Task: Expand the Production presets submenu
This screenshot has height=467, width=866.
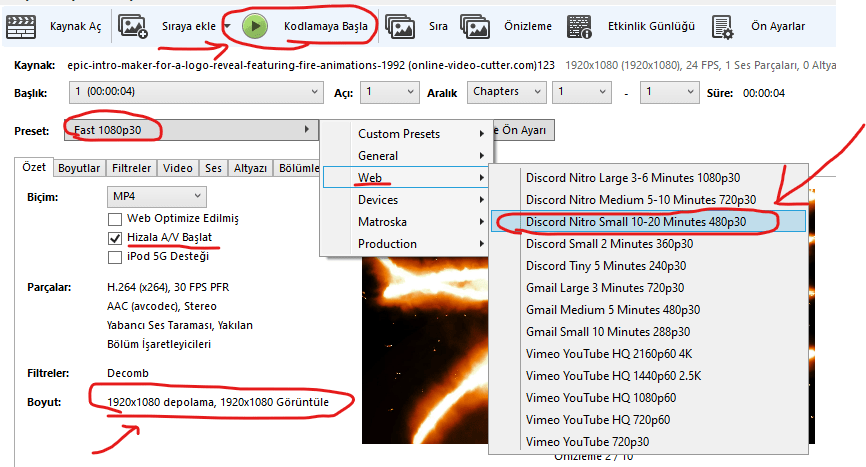Action: tap(405, 243)
